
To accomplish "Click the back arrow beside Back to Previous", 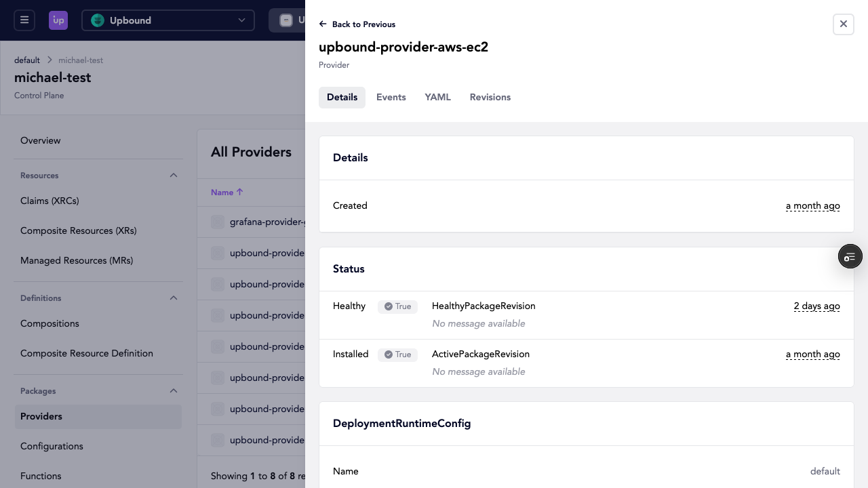I will coord(323,24).
